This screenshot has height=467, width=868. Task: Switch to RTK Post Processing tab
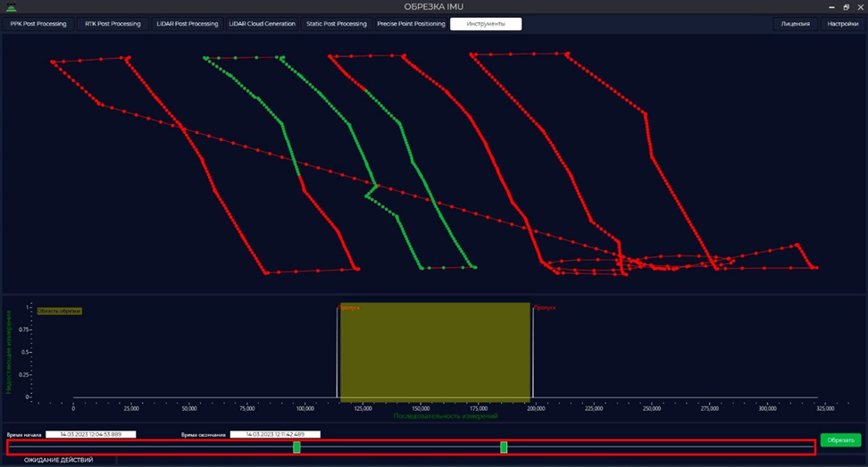coord(113,24)
